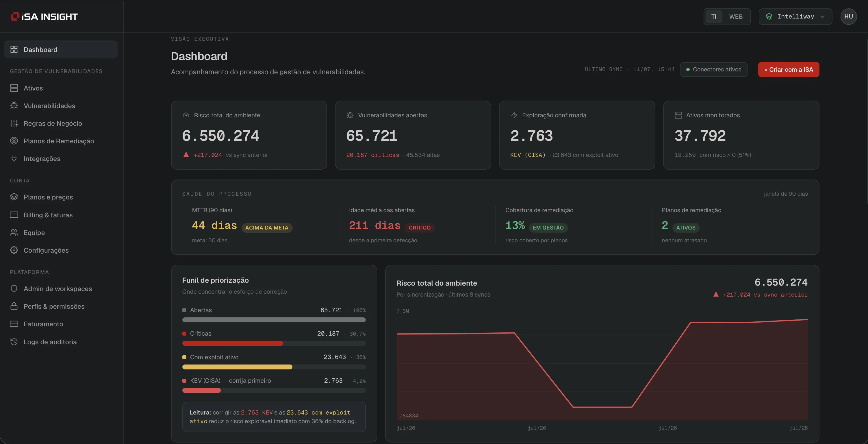The width and height of the screenshot is (868, 444).
Task: Click the ATIVOS badge
Action: [686, 227]
